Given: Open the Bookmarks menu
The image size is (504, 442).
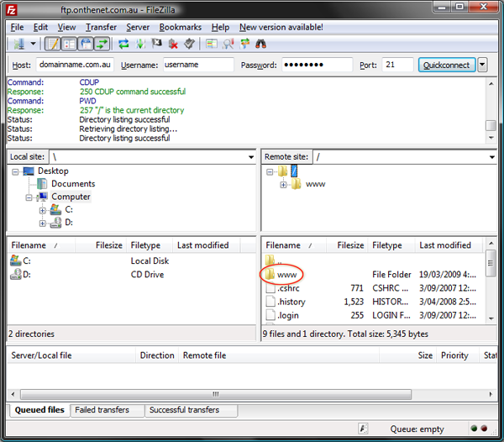Looking at the screenshot, I should [181, 28].
